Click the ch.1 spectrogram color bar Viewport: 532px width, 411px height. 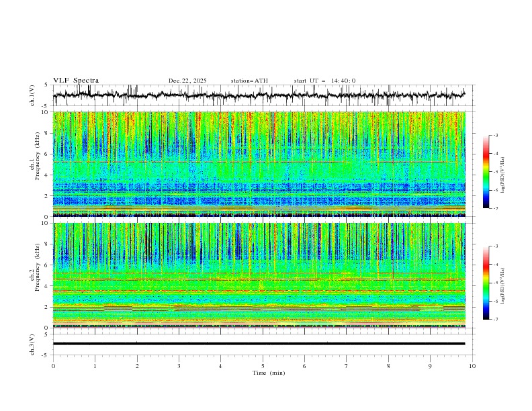[x=486, y=172]
